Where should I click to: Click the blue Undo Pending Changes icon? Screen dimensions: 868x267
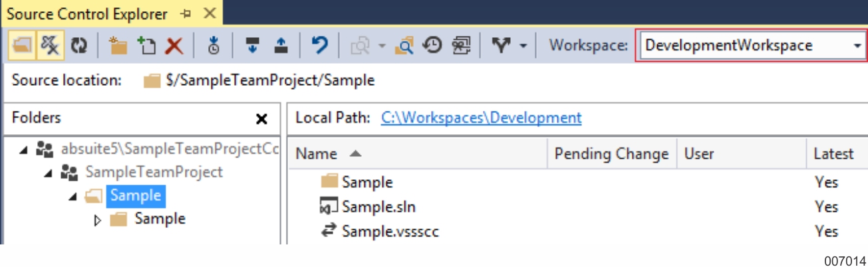click(320, 45)
